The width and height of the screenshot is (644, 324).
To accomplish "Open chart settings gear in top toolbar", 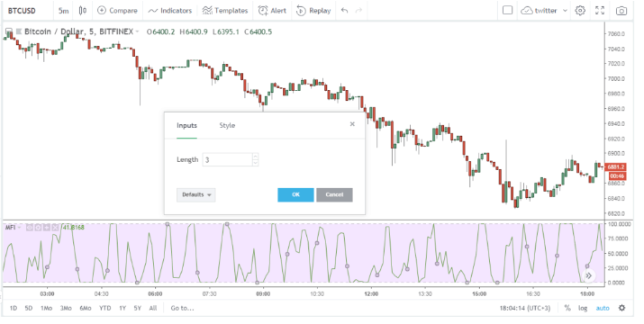I will pos(580,11).
